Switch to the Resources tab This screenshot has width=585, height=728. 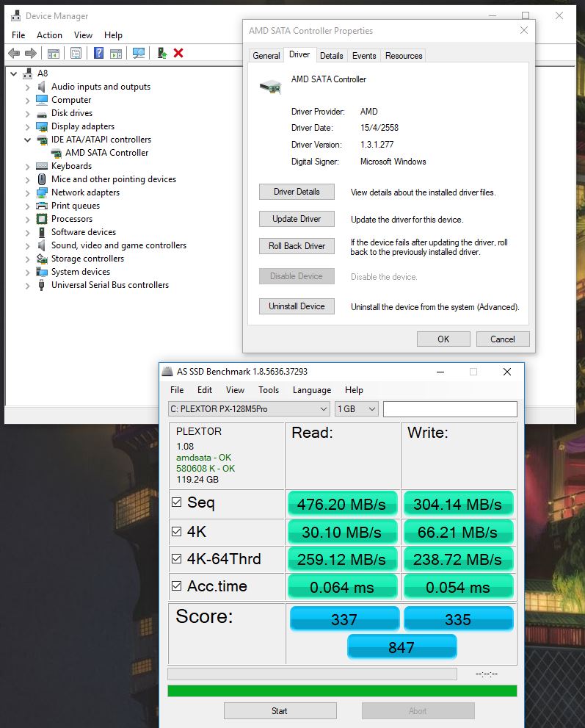404,56
